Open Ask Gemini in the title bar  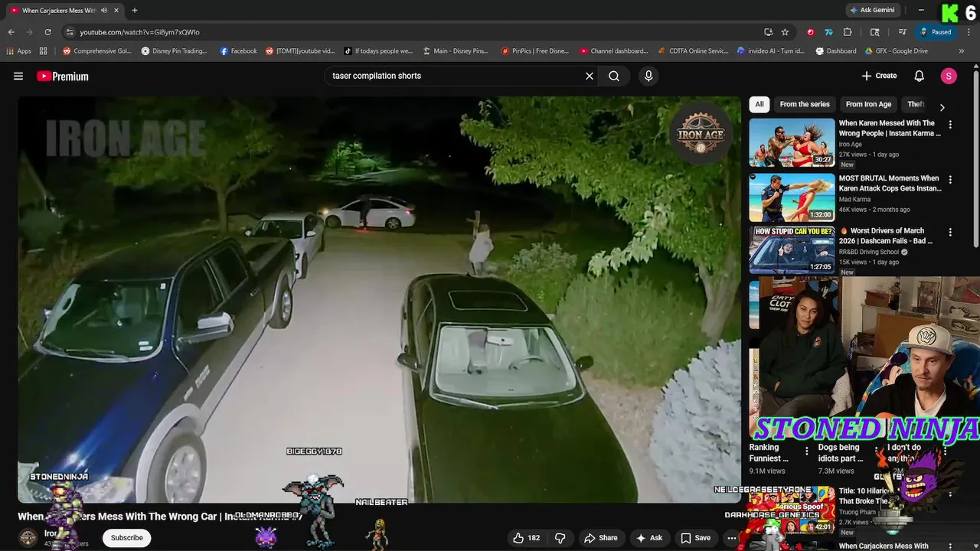pos(872,10)
